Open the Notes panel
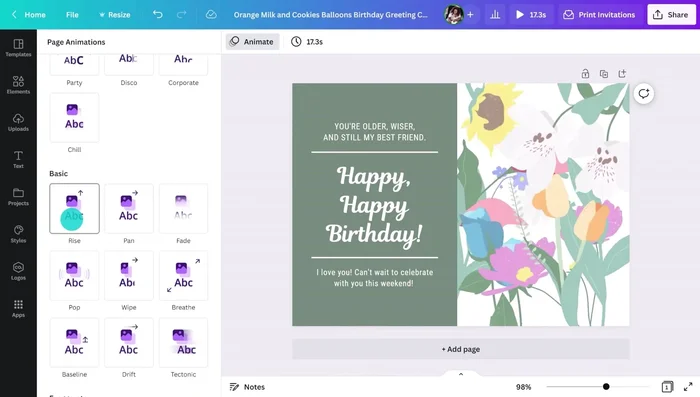Image resolution: width=700 pixels, height=397 pixels. (247, 387)
